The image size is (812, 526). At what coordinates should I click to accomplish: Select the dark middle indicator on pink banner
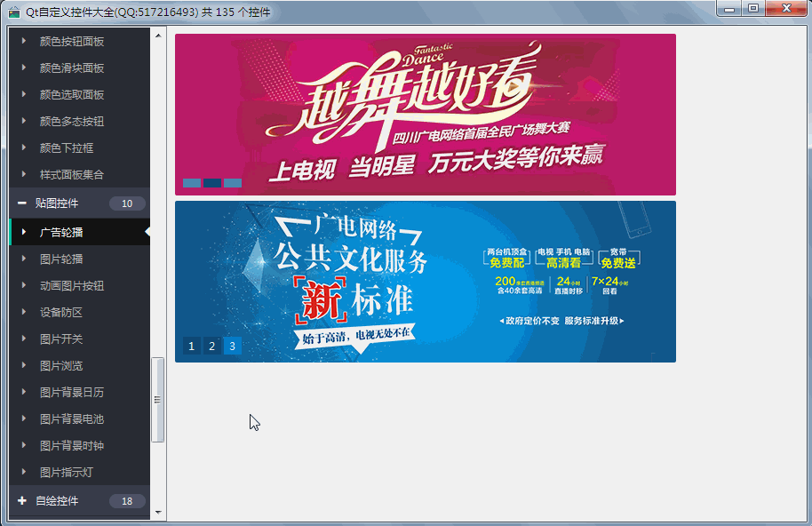coord(212,183)
